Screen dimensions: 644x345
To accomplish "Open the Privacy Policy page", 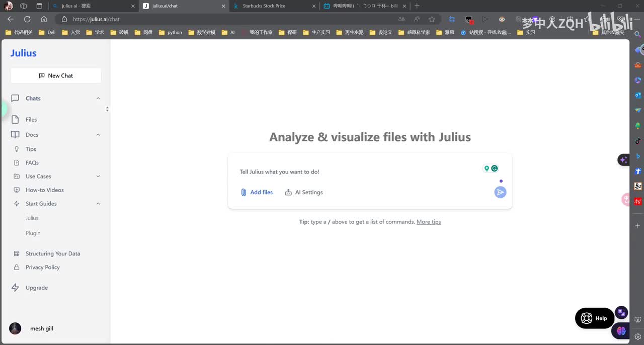I will (x=42, y=267).
